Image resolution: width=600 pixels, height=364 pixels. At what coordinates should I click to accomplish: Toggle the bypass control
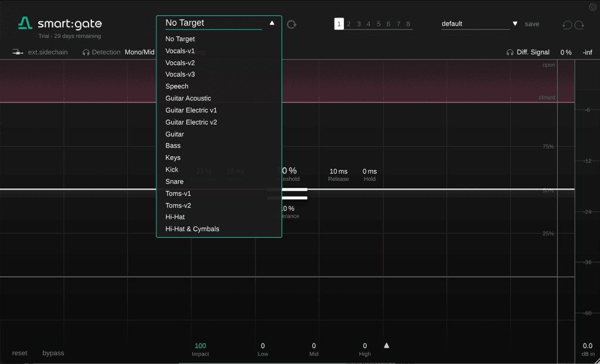53,353
